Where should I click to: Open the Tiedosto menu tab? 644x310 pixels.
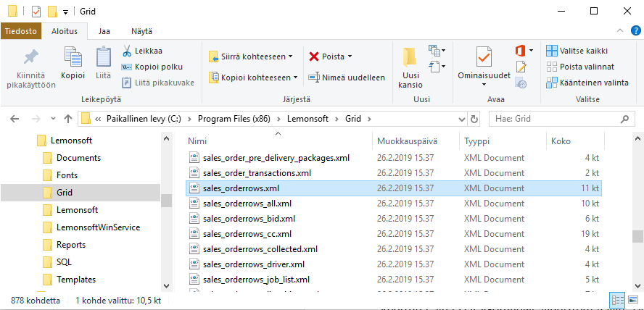tap(21, 31)
